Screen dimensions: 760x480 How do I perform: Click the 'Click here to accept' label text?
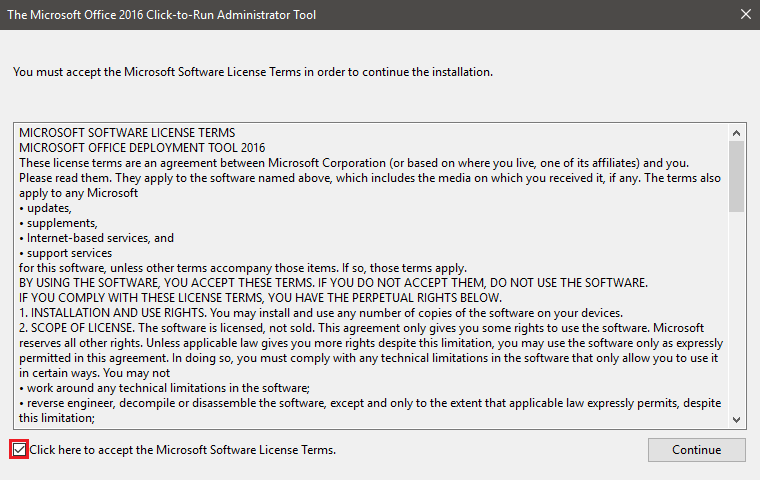point(183,450)
